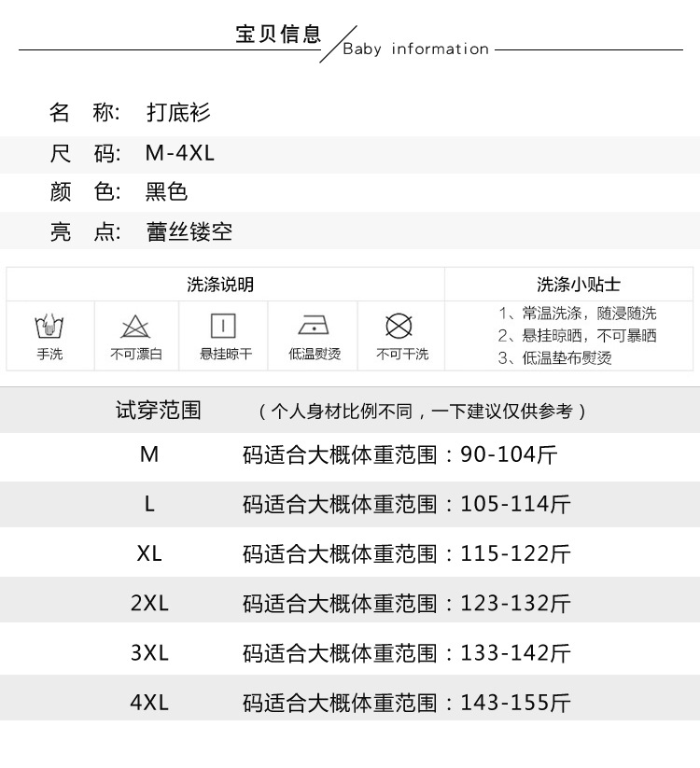
Task: Click the label 不可干洗
Action: click(402, 354)
